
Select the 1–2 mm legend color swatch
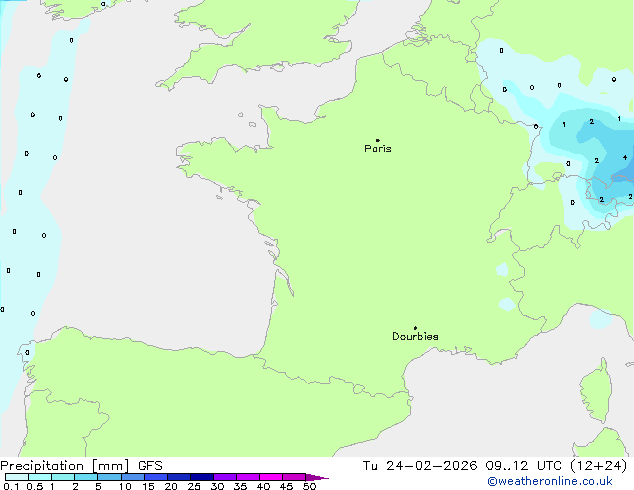(63, 477)
